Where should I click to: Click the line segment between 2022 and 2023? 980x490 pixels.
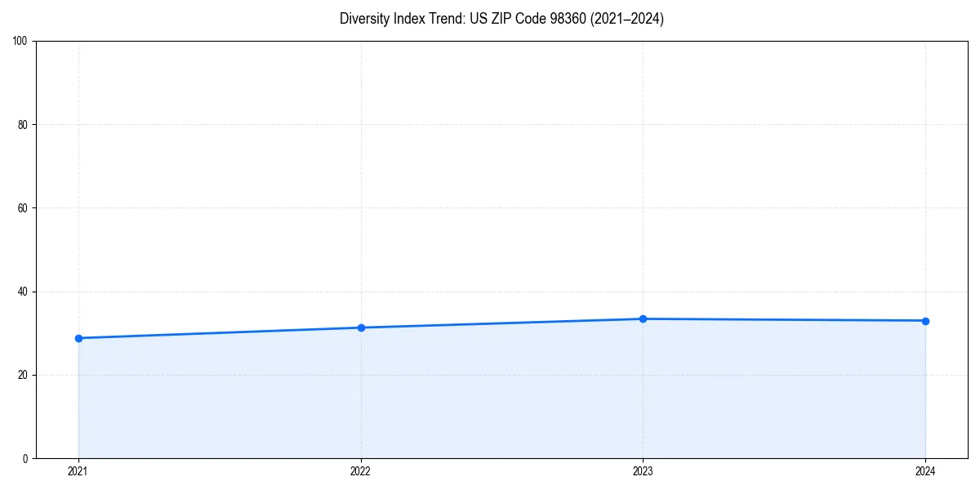502,323
